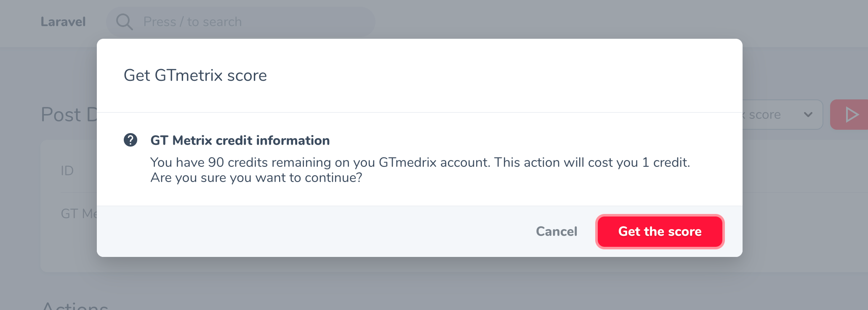This screenshot has height=310, width=868.
Task: Click the magnifying glass search icon
Action: [x=124, y=22]
